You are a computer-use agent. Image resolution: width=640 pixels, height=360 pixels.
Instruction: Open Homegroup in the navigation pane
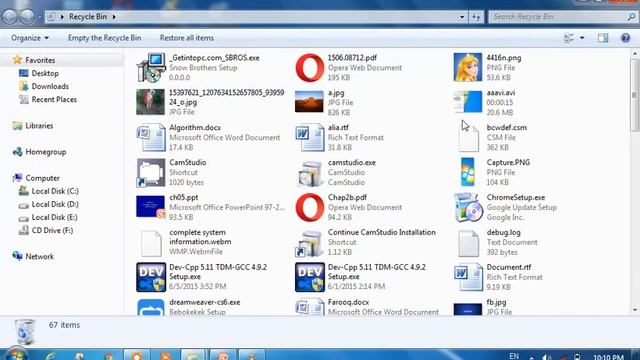[x=45, y=152]
